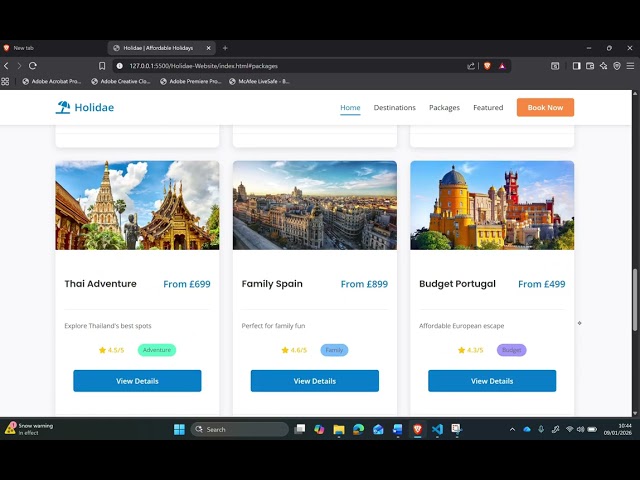Click the taskbar Search box

point(240,429)
